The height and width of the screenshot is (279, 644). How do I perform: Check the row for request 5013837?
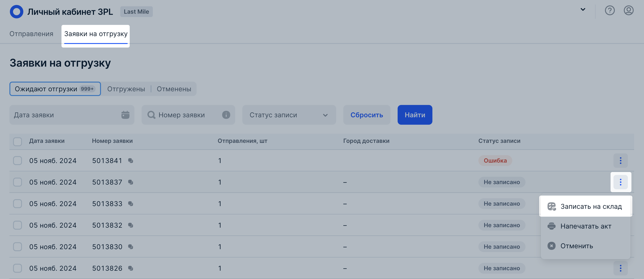pos(18,182)
